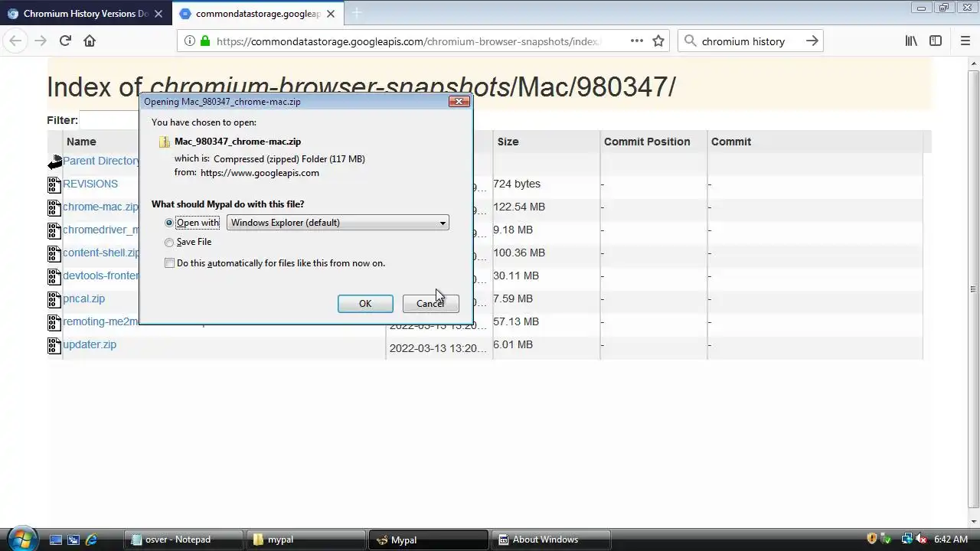Download the pnacl.zip link

click(83, 298)
